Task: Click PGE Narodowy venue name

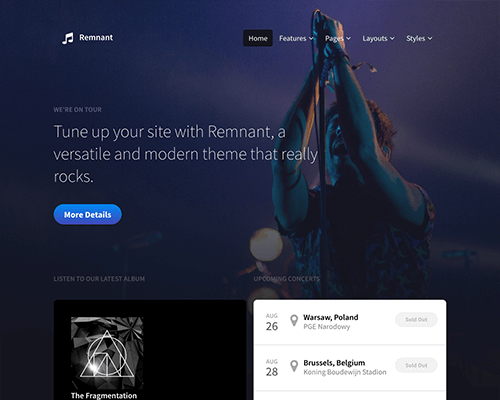Action: point(327,327)
